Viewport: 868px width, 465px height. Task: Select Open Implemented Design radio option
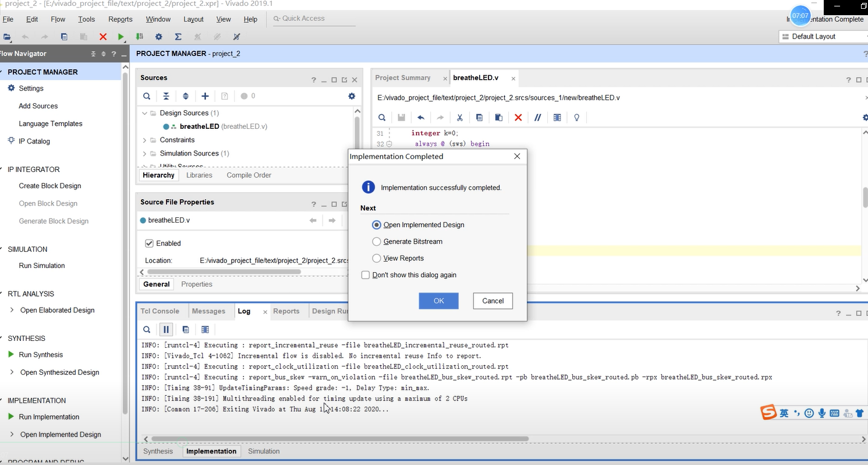coord(377,225)
